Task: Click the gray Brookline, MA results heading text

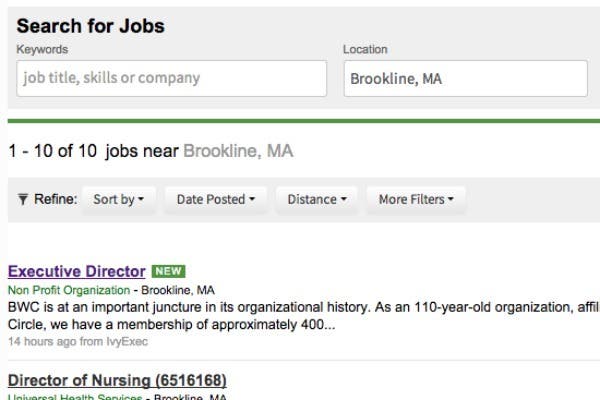Action: pyautogui.click(x=238, y=152)
